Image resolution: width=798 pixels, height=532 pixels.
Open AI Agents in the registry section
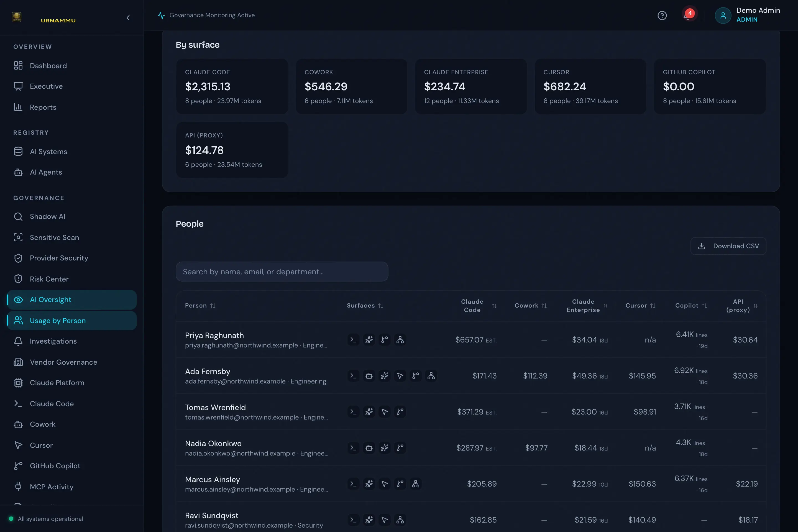pos(71,172)
